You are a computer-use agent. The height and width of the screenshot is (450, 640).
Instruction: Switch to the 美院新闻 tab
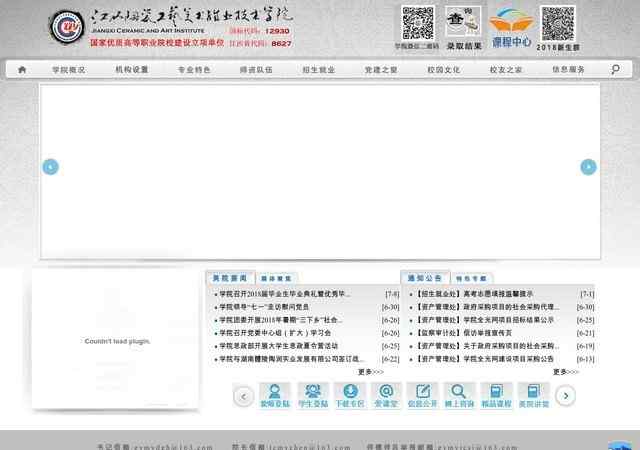point(230,278)
